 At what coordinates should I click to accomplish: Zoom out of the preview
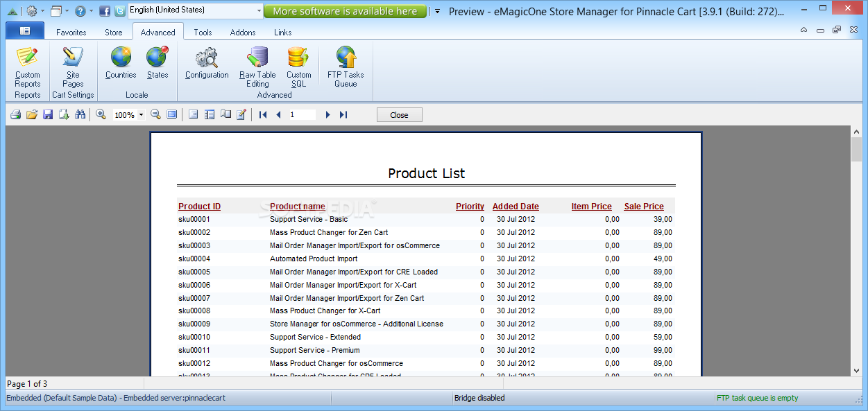pos(155,114)
